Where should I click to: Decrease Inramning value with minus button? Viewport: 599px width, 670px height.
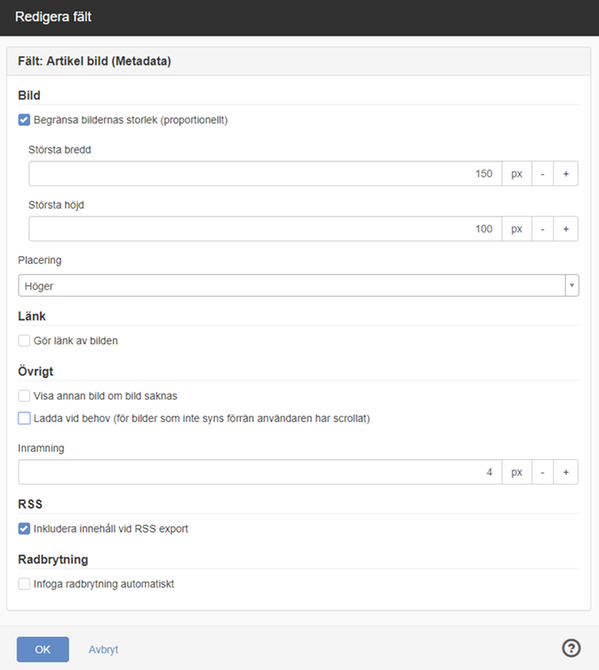point(543,472)
